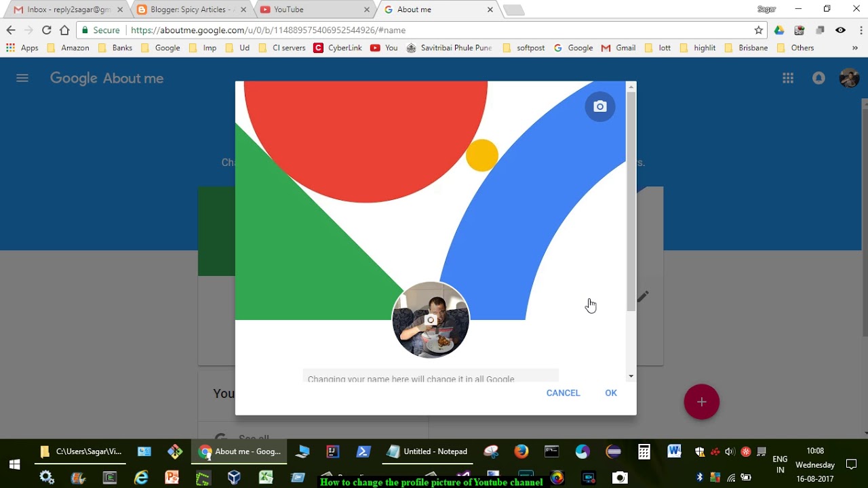Image resolution: width=868 pixels, height=488 pixels.
Task: Open the Action Center notifications
Action: 851,465
